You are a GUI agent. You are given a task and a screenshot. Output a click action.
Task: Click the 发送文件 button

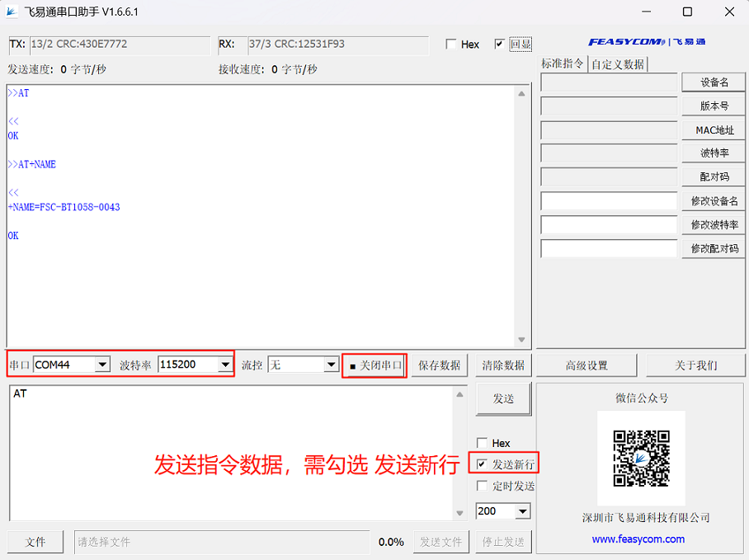(440, 542)
